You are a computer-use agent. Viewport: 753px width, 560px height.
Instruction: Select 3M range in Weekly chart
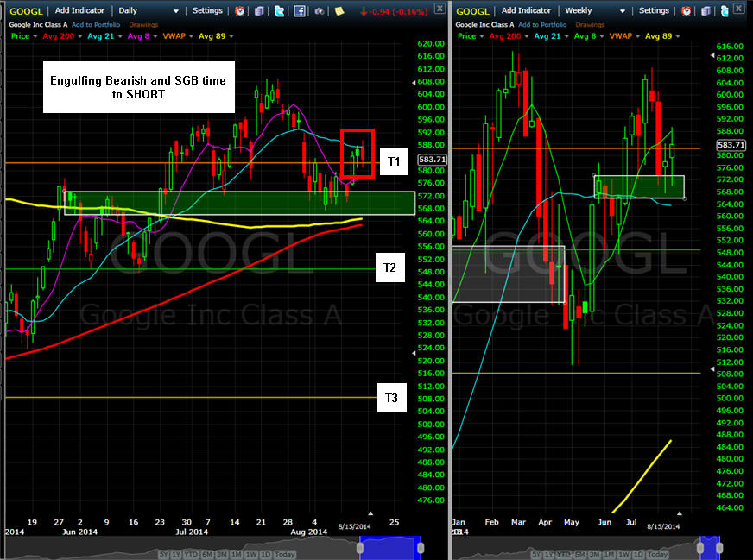coord(594,554)
